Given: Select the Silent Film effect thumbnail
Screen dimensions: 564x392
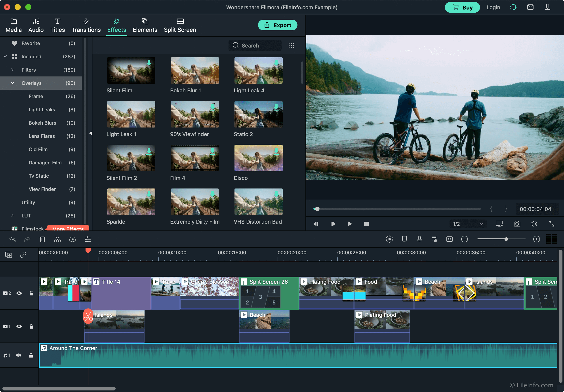Looking at the screenshot, I should coord(131,70).
